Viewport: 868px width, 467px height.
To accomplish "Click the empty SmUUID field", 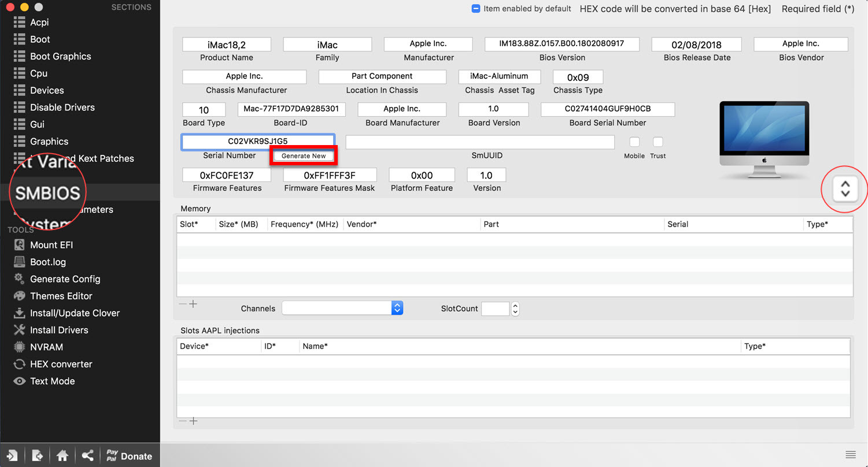I will pos(480,142).
